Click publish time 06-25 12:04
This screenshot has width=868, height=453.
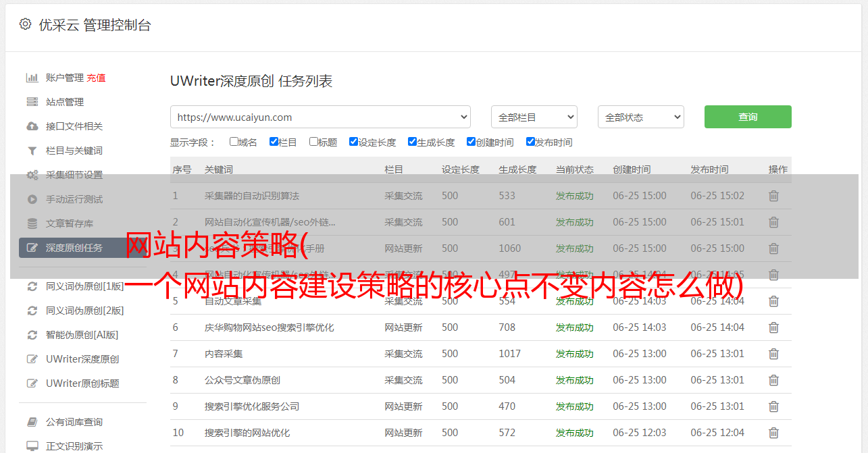[x=717, y=433]
